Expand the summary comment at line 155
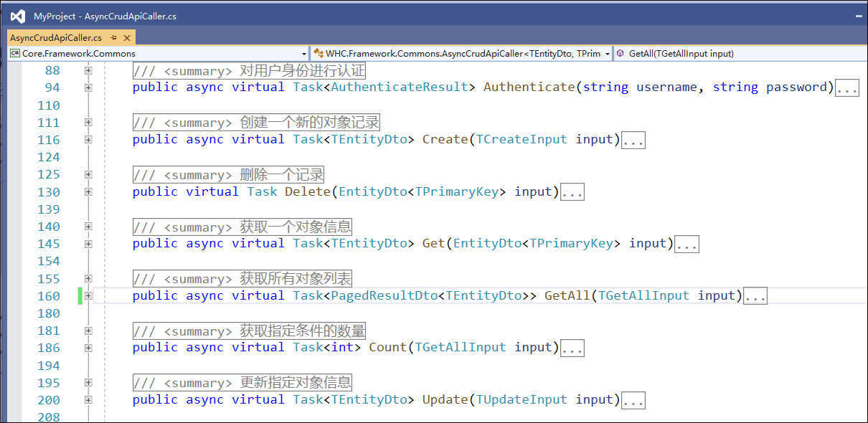868x423 pixels. click(88, 278)
